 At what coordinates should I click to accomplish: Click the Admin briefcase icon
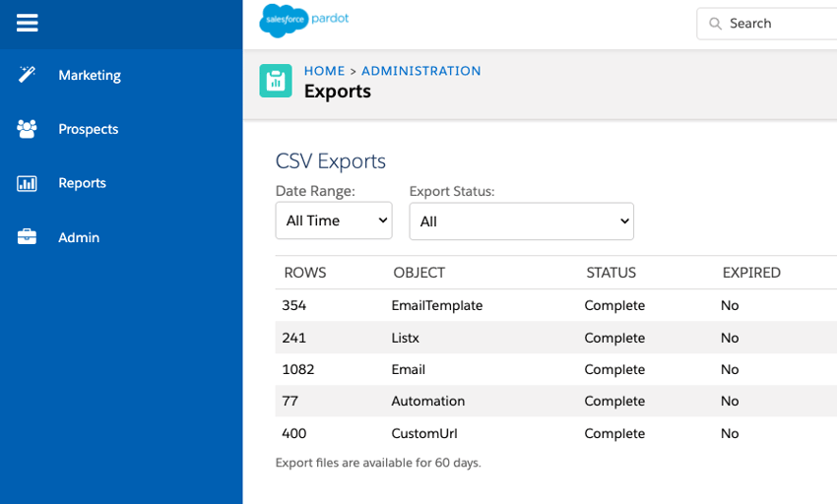coord(27,236)
